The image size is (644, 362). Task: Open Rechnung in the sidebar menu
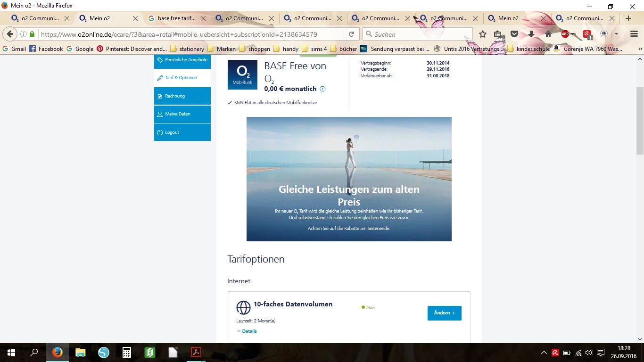click(182, 96)
